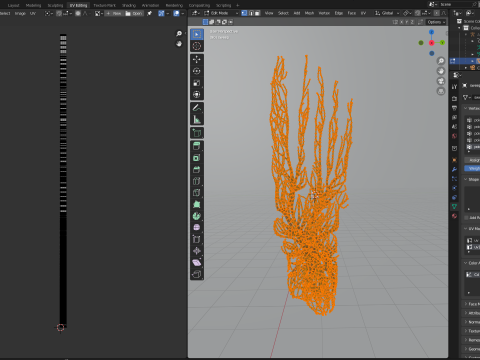The image size is (480, 360).
Task: Click the 3D viewport pan hand icon
Action: point(441,71)
